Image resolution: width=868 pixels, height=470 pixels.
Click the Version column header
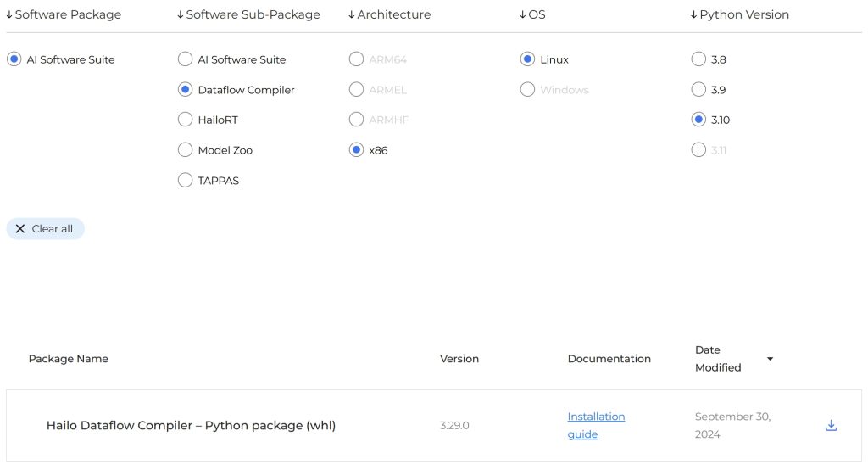tap(459, 359)
